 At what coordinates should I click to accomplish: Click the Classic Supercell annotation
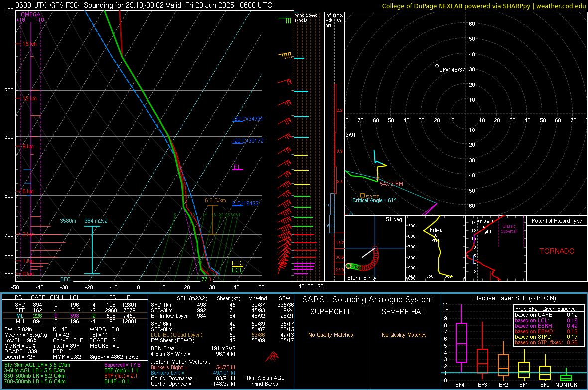pos(509,229)
